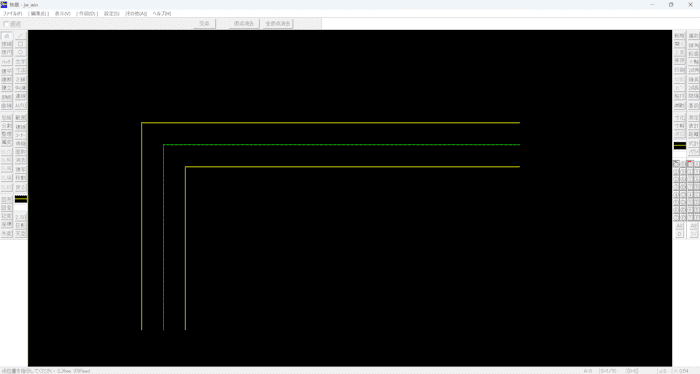Click the 仮点消去 button

tap(244, 23)
